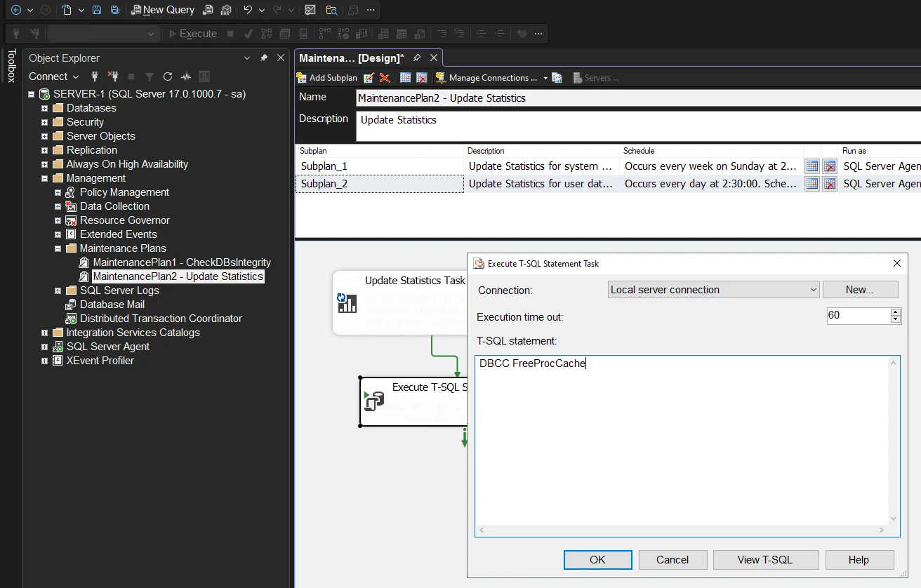The height and width of the screenshot is (588, 921).
Task: Expand the SQL Server Agent node
Action: [45, 347]
